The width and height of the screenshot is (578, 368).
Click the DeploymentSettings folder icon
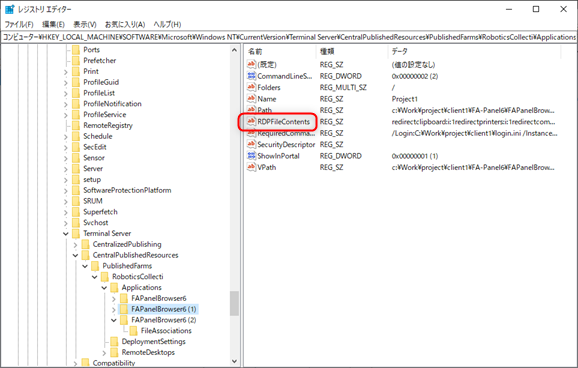(x=114, y=341)
